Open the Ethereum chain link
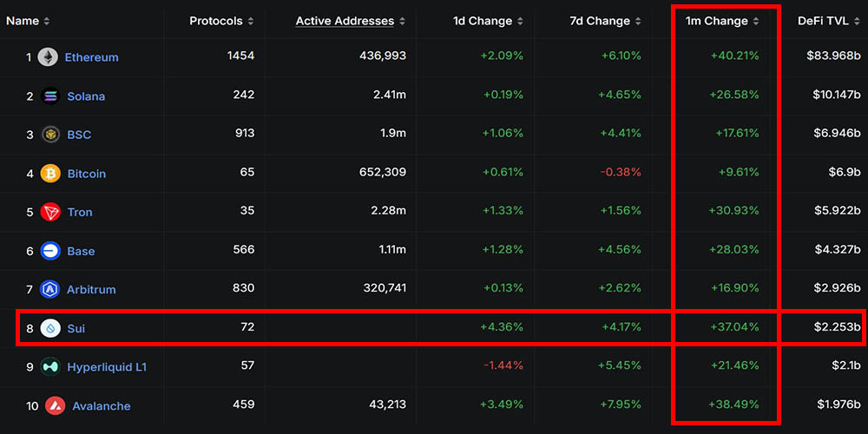 [x=91, y=57]
